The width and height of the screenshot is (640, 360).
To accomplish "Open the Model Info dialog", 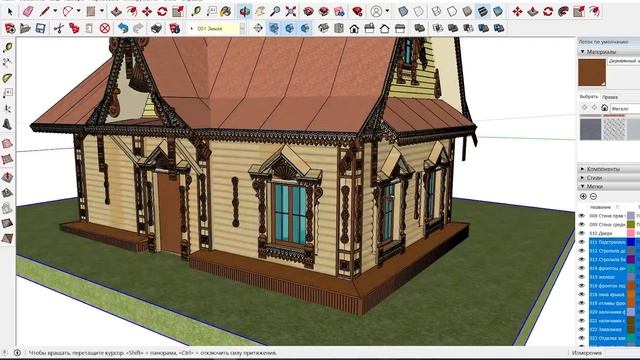I will pyautogui.click(x=175, y=28).
